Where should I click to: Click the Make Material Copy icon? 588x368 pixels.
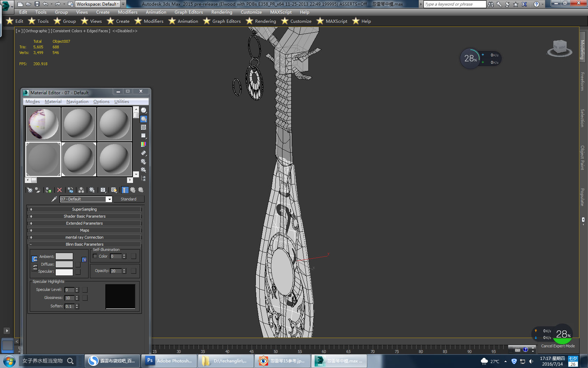pyautogui.click(x=70, y=190)
